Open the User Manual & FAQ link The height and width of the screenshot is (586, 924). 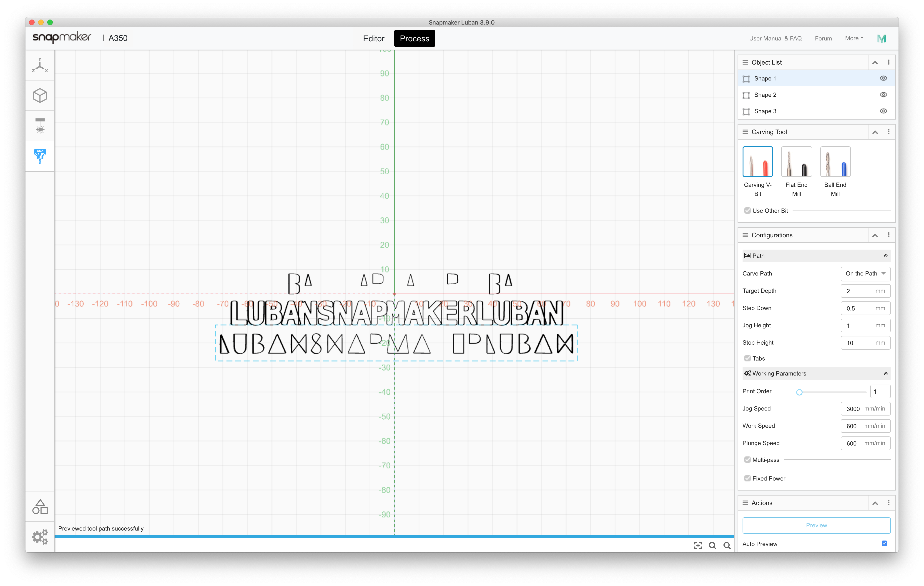775,38
